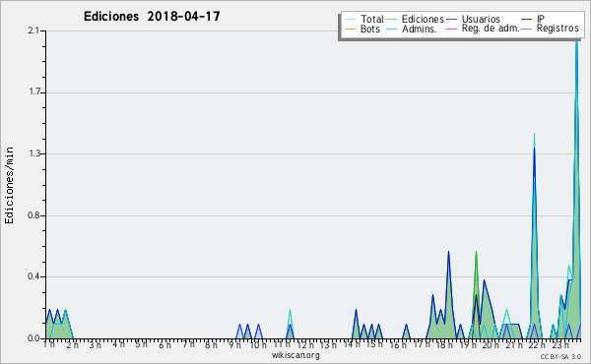Viewport: 591px width, 364px height.
Task: Click the "18 h" x-axis label
Action: tap(444, 344)
